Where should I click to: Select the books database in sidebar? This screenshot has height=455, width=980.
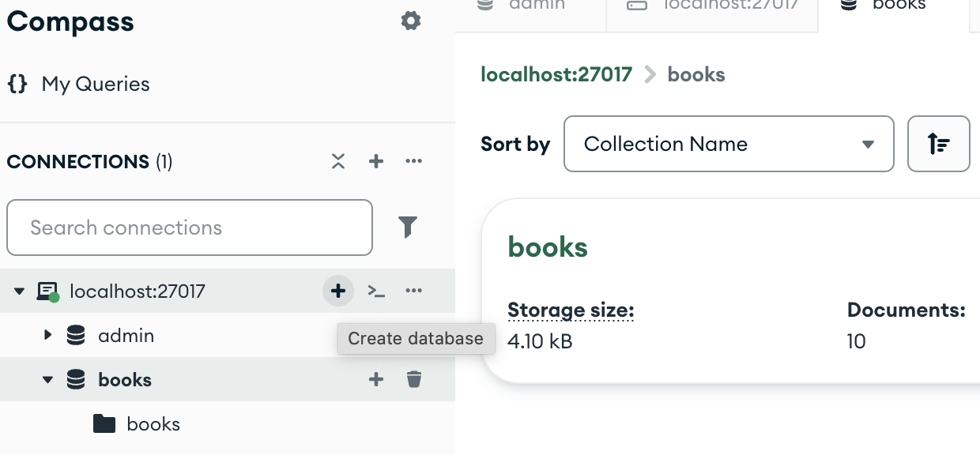click(x=228, y=379)
